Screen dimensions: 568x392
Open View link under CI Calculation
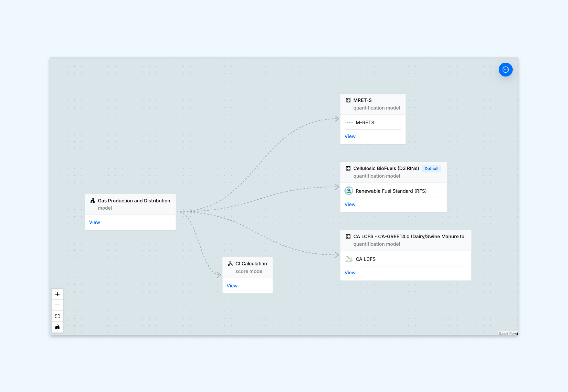click(x=232, y=286)
